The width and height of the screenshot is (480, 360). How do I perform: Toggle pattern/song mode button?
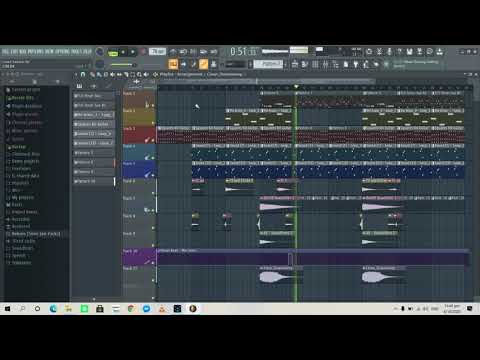point(113,53)
